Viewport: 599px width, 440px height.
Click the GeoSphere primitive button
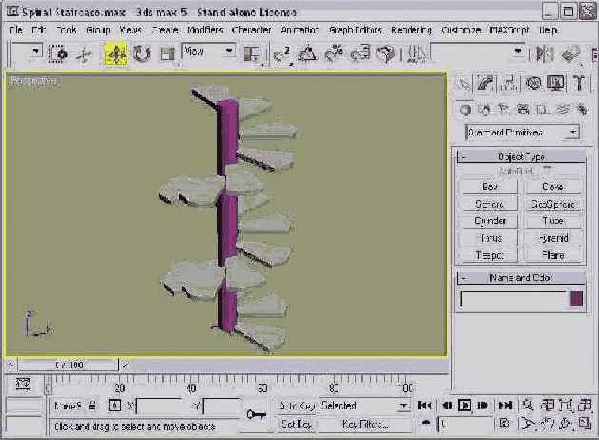pos(553,204)
